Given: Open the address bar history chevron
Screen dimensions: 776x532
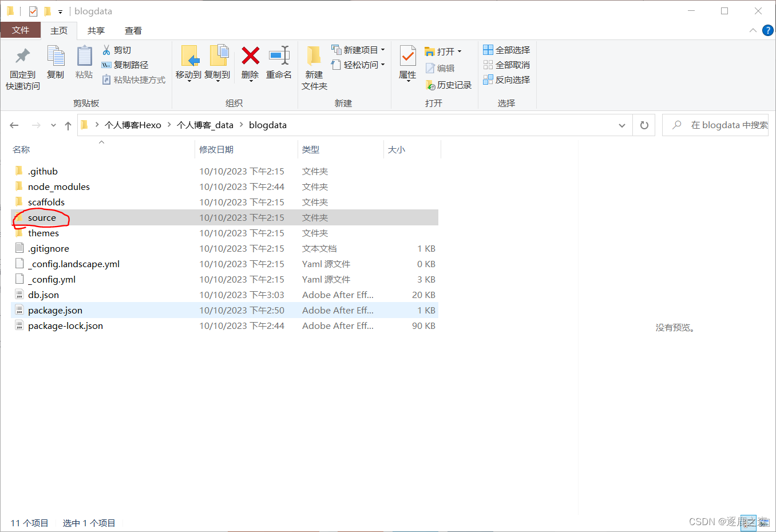Looking at the screenshot, I should pyautogui.click(x=622, y=125).
